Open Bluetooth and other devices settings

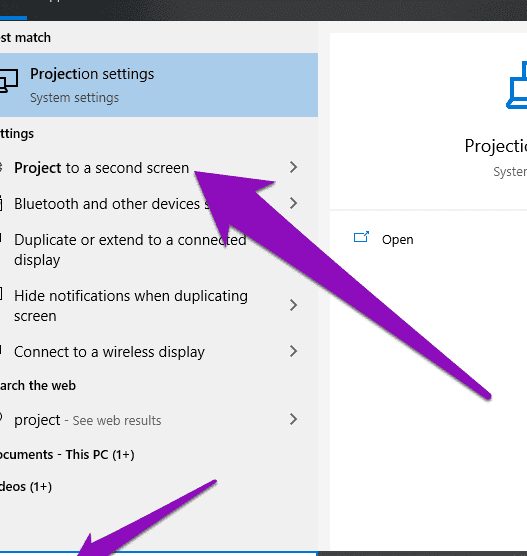pos(111,204)
